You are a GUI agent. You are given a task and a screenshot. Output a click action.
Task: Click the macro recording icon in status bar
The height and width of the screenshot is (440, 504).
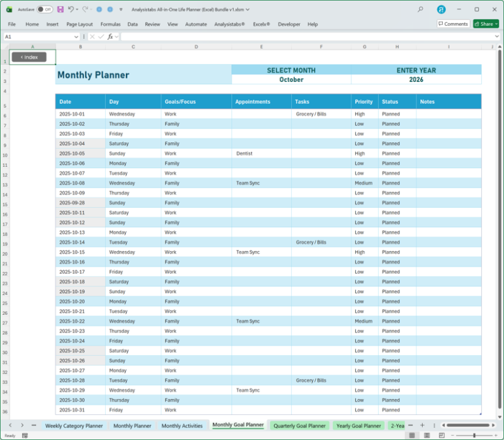(24, 435)
